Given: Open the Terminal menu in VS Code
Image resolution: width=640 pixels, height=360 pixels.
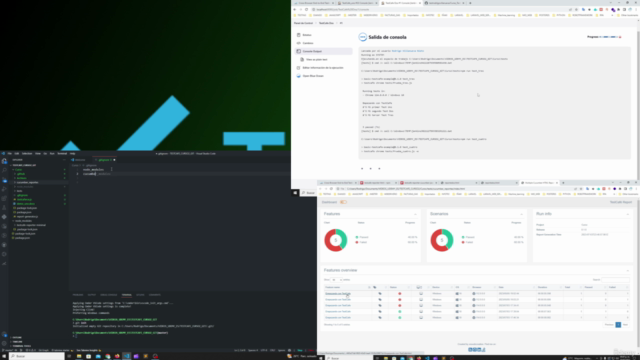Looking at the screenshot, I should [x=62, y=154].
